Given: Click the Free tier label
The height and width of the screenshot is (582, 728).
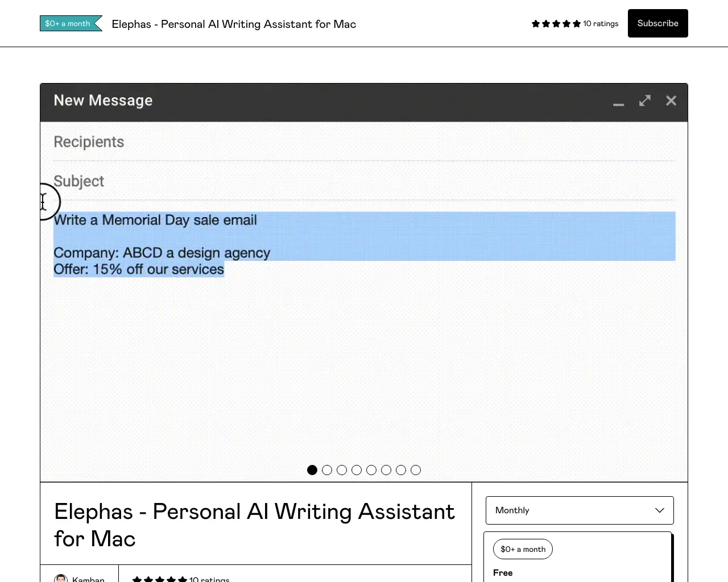Looking at the screenshot, I should point(503,573).
